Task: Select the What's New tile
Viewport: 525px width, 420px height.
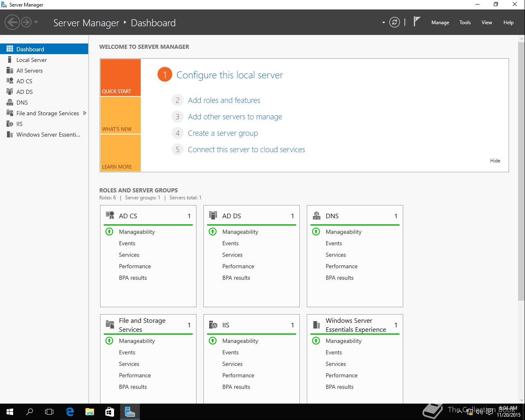Action: (120, 115)
